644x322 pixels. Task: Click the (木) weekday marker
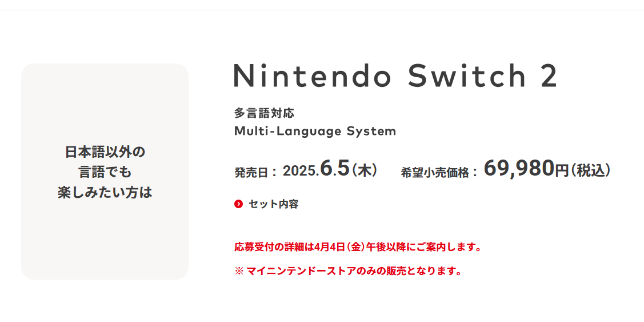click(365, 170)
